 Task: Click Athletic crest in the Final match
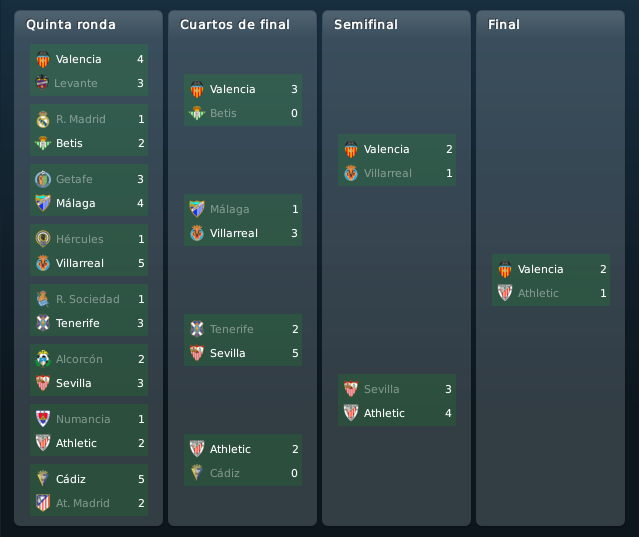pos(505,293)
